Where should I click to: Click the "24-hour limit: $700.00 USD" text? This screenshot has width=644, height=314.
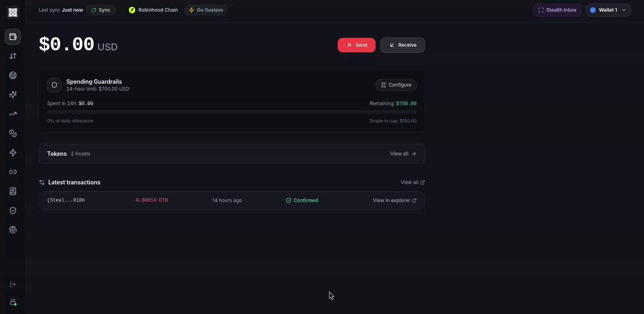[98, 89]
